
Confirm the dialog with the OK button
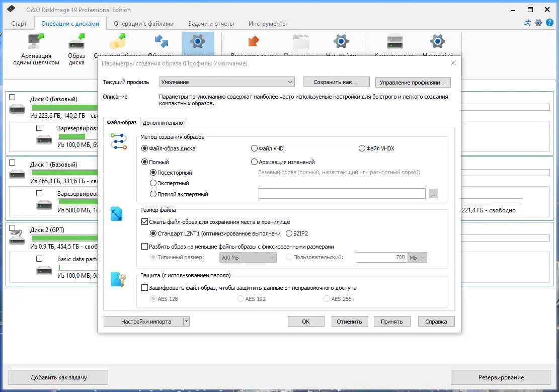[x=306, y=322]
